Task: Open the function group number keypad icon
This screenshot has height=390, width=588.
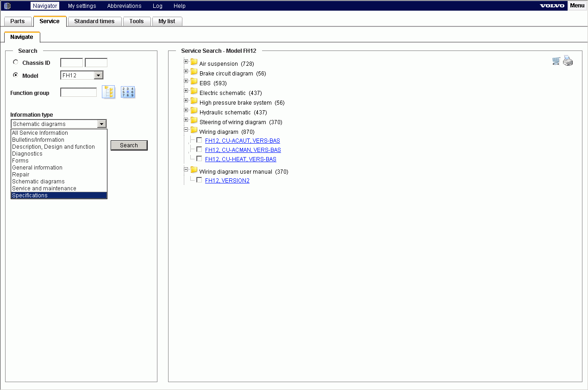Action: (128, 92)
